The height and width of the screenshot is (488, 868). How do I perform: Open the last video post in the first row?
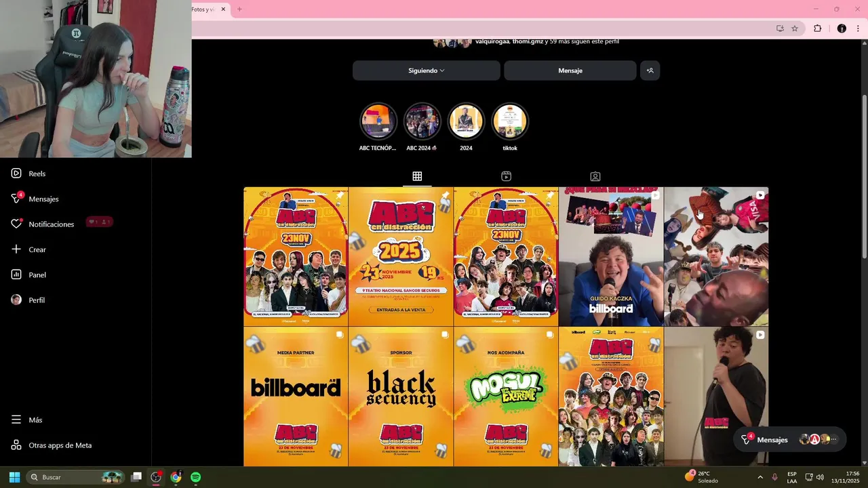(716, 256)
